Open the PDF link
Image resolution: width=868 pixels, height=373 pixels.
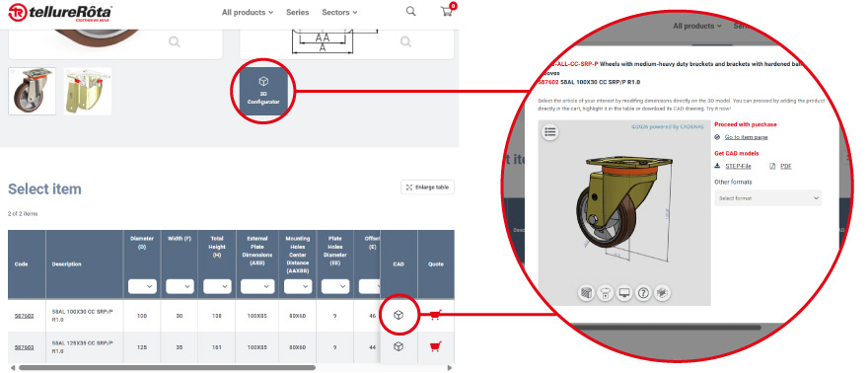785,166
